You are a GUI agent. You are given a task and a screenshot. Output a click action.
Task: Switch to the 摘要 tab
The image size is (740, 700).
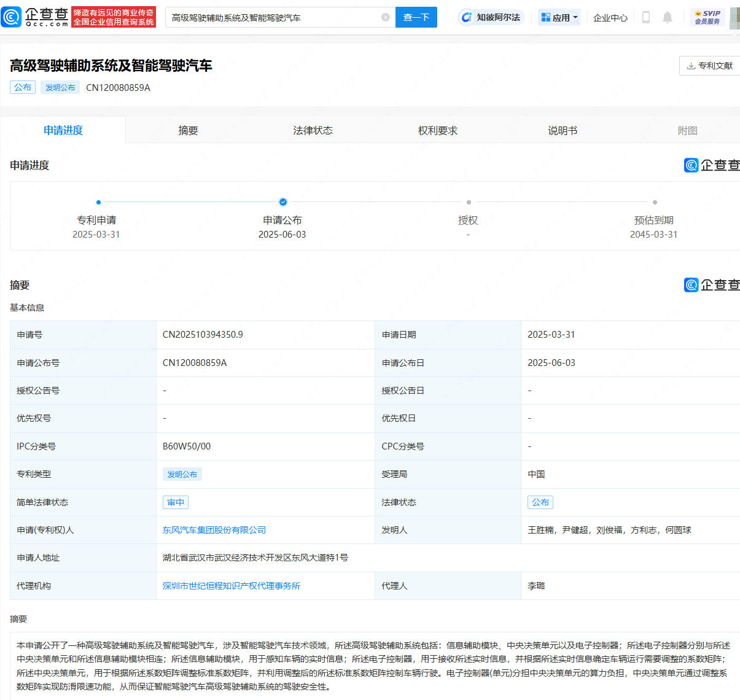(188, 130)
